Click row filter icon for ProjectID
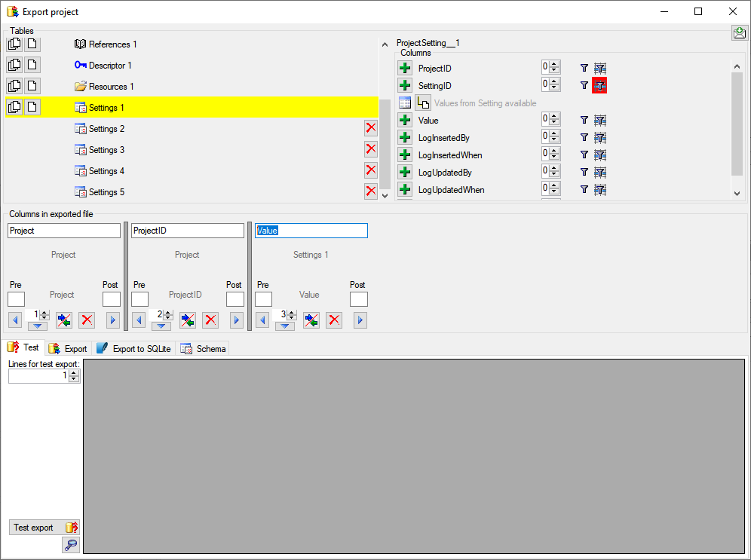Image resolution: width=751 pixels, height=560 pixels. click(x=599, y=68)
